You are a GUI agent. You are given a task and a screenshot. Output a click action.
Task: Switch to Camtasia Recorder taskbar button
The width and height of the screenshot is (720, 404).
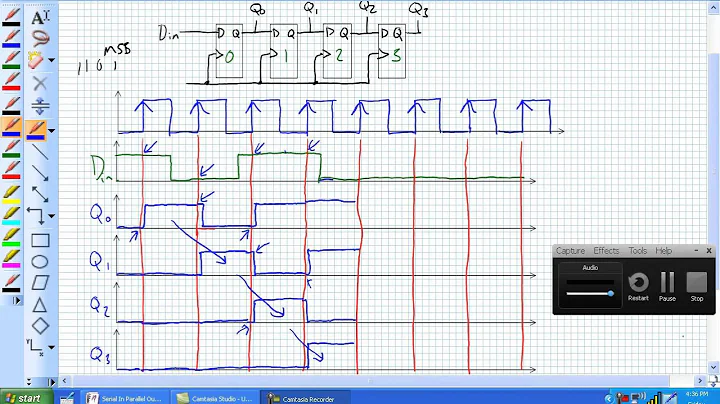point(305,398)
